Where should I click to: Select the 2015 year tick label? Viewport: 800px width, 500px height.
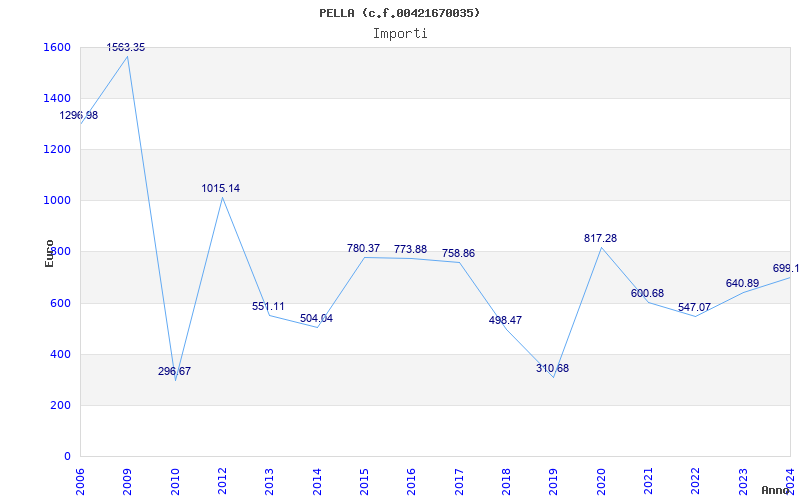364,481
